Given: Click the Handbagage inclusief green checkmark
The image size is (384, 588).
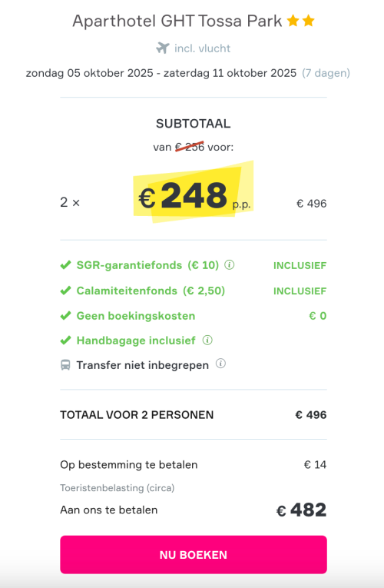Looking at the screenshot, I should pyautogui.click(x=65, y=341).
